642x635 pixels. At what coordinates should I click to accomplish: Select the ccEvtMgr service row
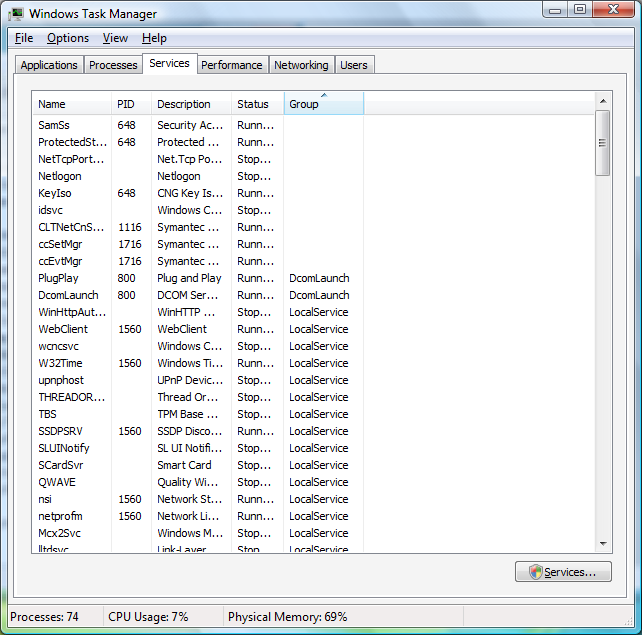(198, 261)
